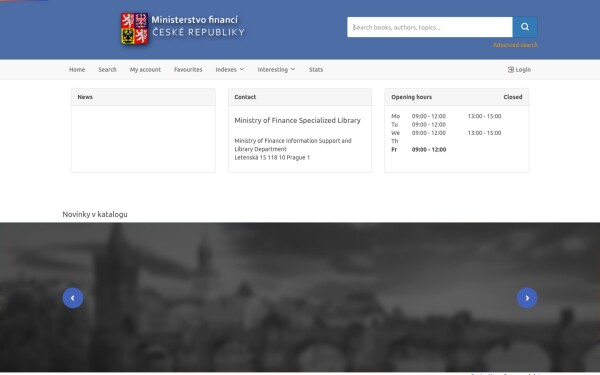Click the Novinky v katalogu heading
Viewport: 600px width, 375px height.
tap(95, 214)
